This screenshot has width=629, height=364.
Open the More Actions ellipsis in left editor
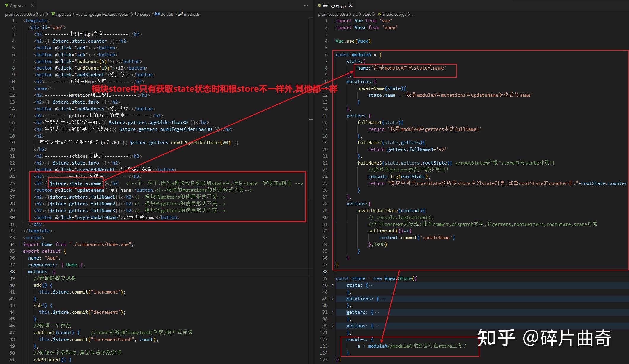[x=306, y=5]
